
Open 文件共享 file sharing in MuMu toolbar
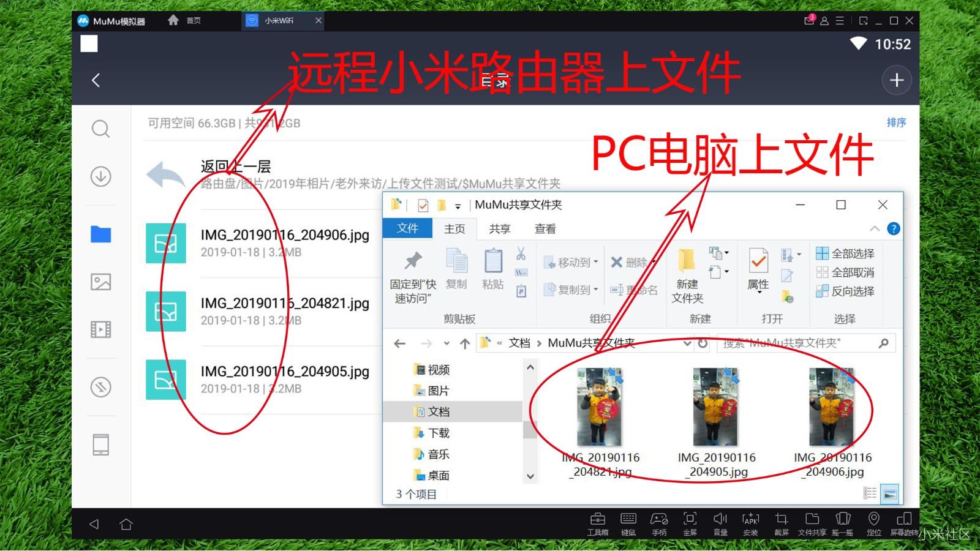812,523
